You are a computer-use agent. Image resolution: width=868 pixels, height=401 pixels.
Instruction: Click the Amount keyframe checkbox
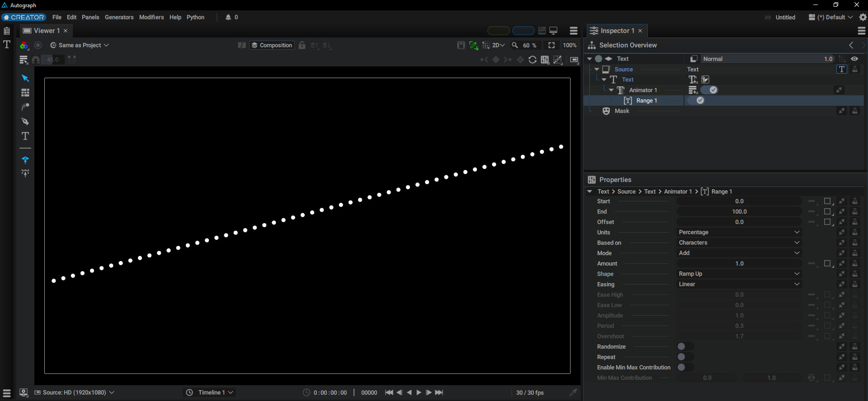tap(828, 264)
